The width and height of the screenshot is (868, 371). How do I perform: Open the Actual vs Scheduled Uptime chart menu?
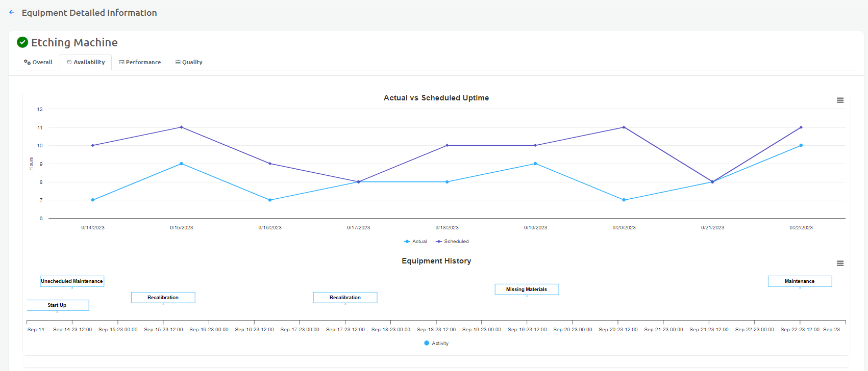[x=840, y=100]
